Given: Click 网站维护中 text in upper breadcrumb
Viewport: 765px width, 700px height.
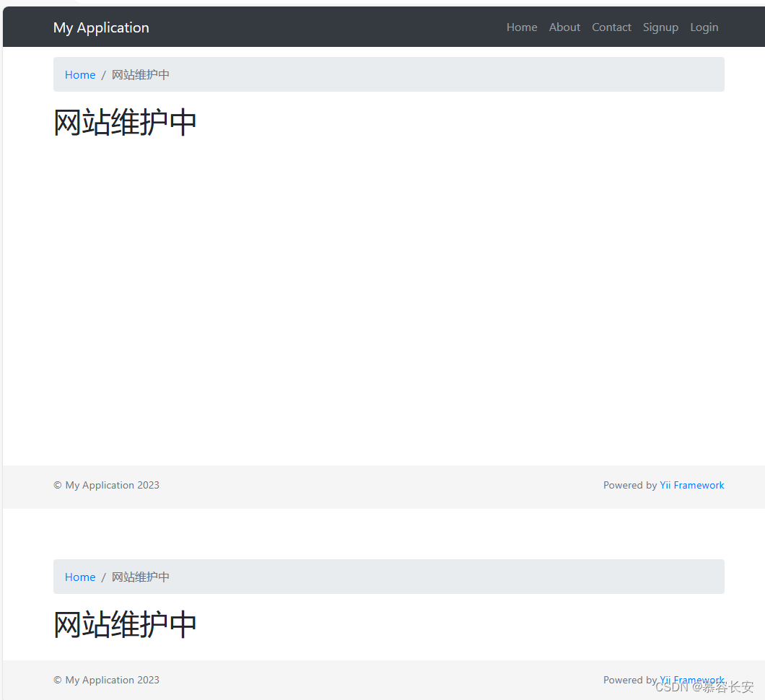Looking at the screenshot, I should 141,74.
